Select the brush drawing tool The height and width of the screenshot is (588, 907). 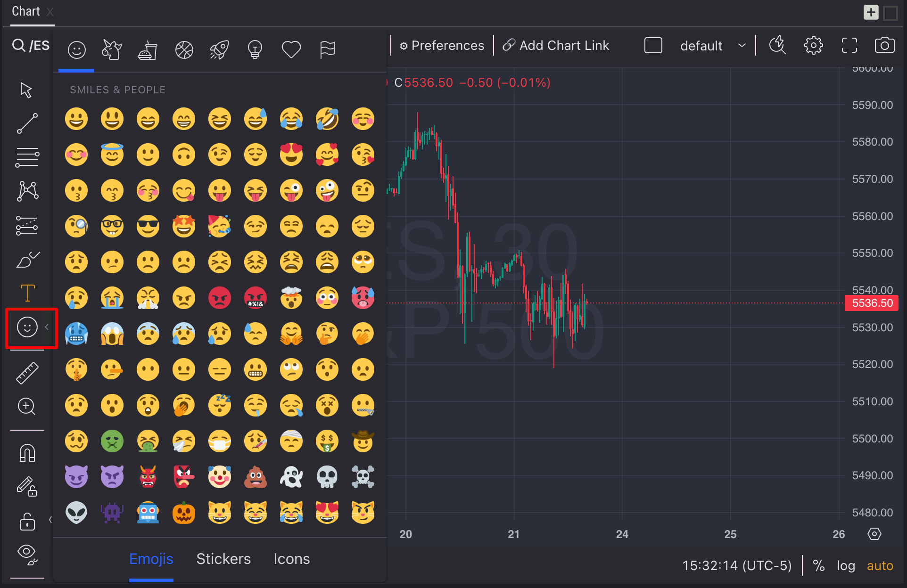coord(27,259)
